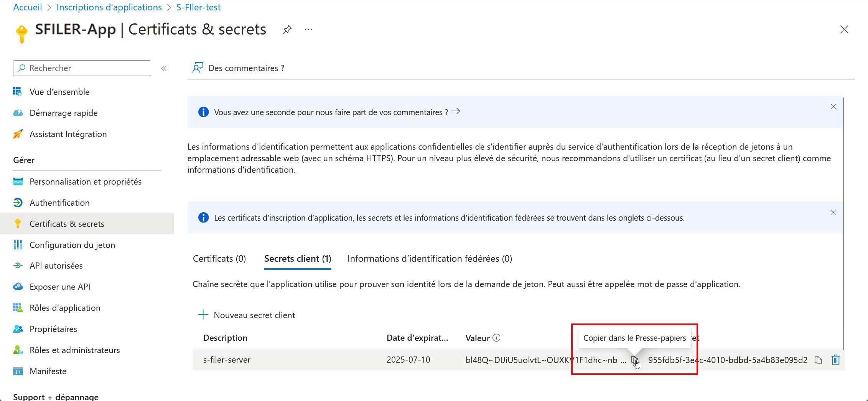The width and height of the screenshot is (868, 401).
Task: Click the Personnalisation et propriétés icon
Action: click(x=18, y=182)
